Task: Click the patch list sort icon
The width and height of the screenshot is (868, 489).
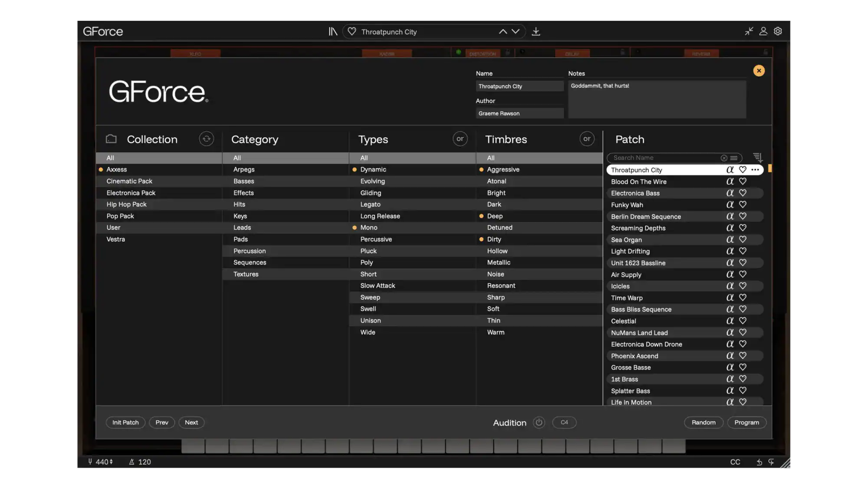Action: 758,158
